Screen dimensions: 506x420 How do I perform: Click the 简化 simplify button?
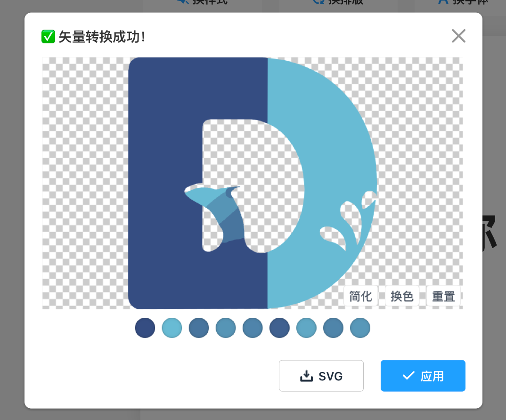[360, 296]
